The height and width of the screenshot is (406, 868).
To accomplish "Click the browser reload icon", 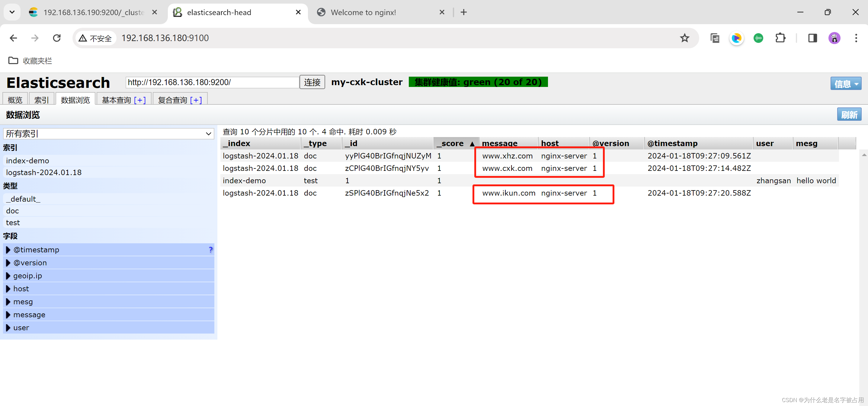I will (x=57, y=38).
